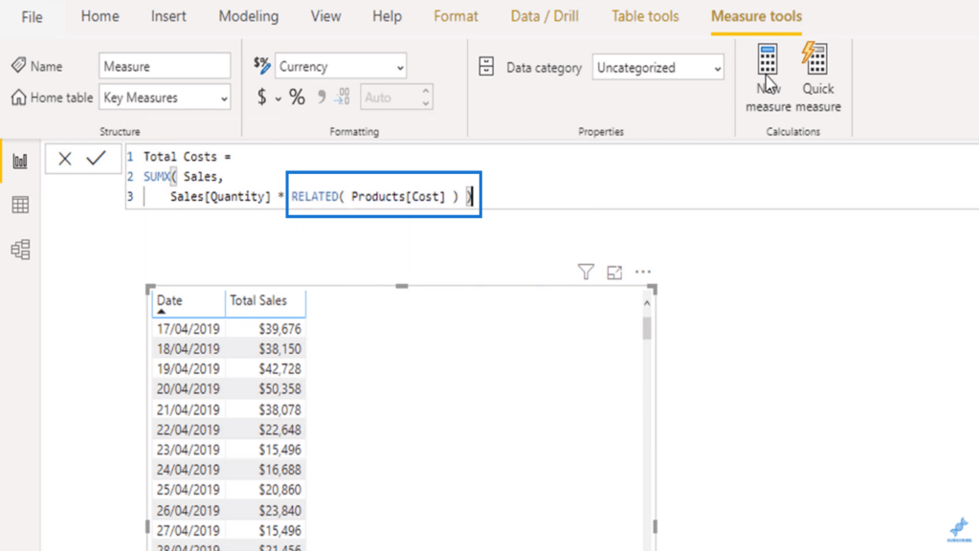Switch to Home ribbon tab
The image size is (980, 551).
[x=100, y=16]
